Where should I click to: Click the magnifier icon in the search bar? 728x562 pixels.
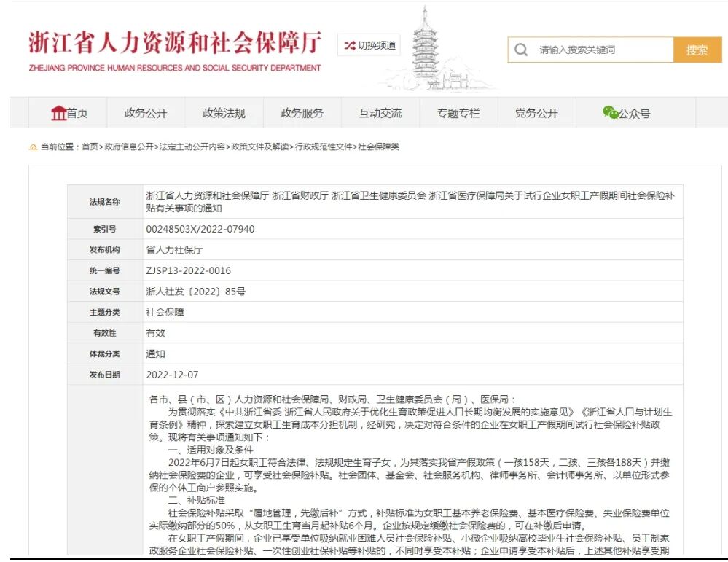coord(522,50)
